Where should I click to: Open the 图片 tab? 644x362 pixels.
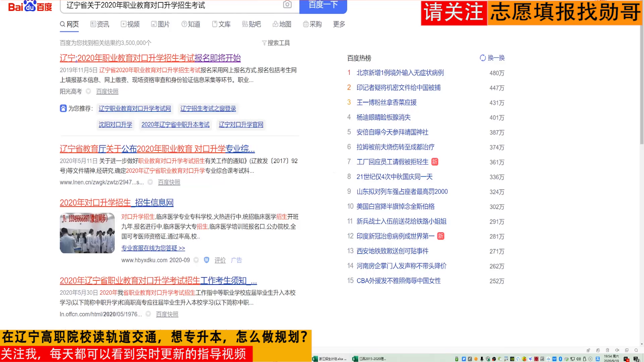pyautogui.click(x=160, y=24)
